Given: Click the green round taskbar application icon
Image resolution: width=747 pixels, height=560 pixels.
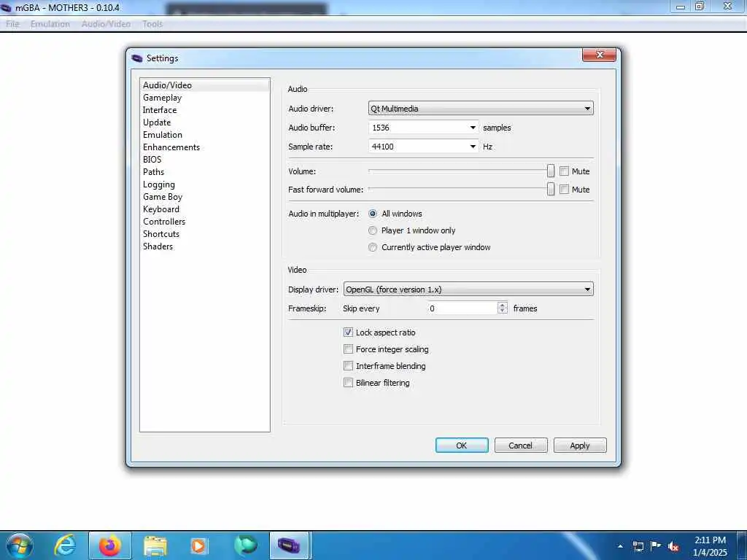Looking at the screenshot, I should pyautogui.click(x=246, y=545).
